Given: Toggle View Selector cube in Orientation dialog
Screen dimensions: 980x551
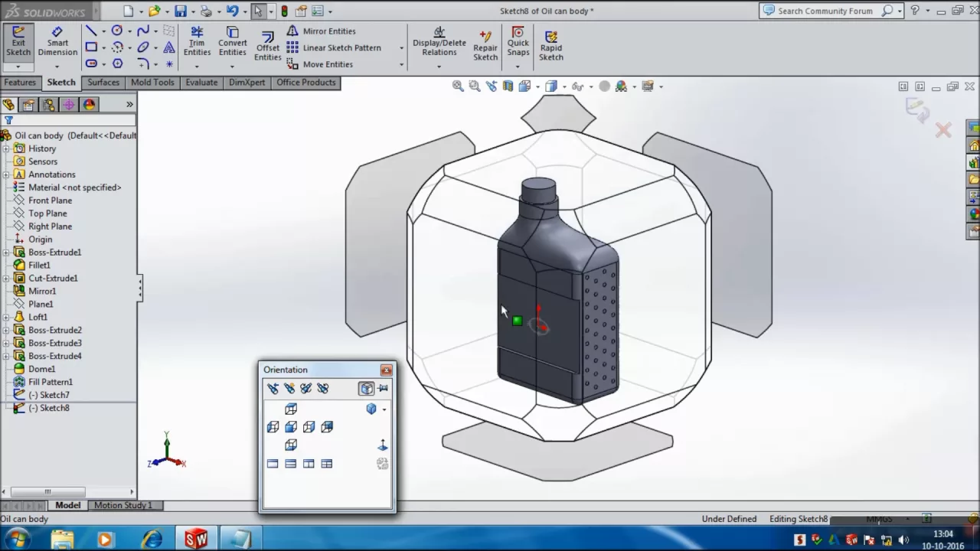Looking at the screenshot, I should (x=366, y=388).
